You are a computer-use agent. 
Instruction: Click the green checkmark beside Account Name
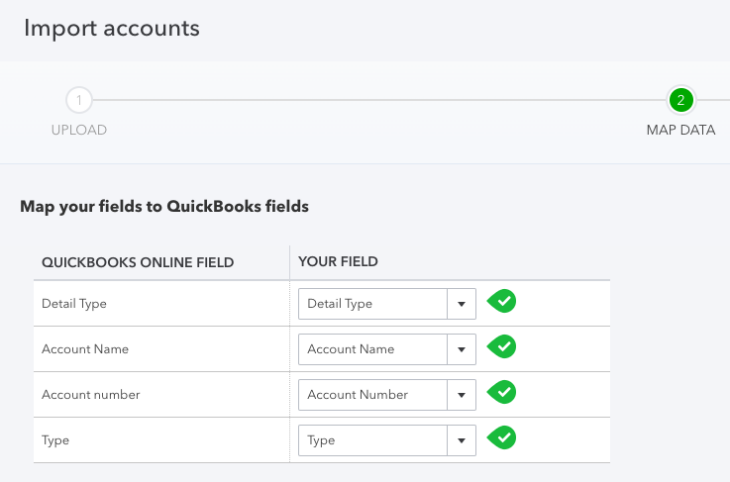502,347
